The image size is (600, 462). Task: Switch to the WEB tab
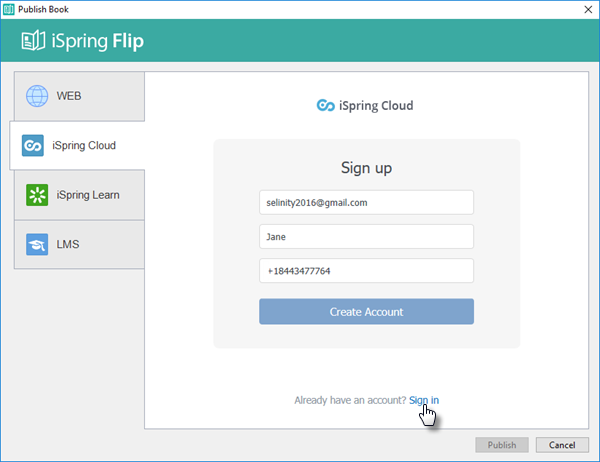[79, 96]
